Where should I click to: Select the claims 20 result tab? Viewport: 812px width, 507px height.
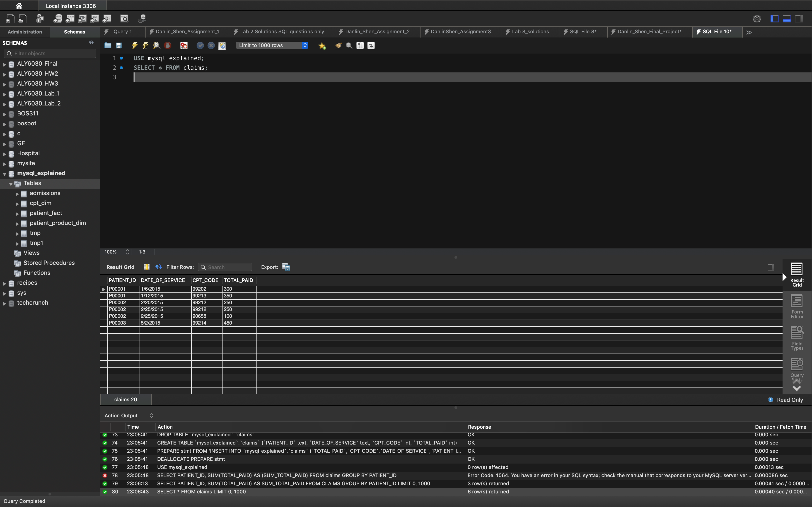(x=126, y=399)
